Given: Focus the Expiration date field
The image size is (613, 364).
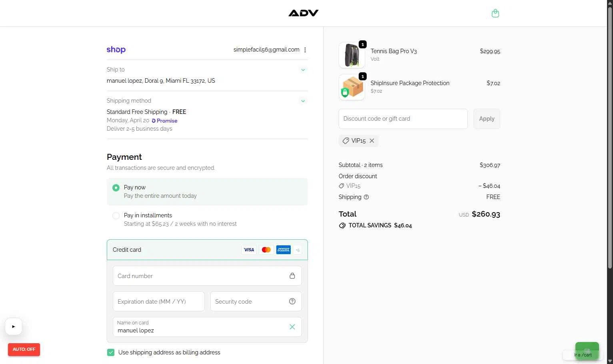Looking at the screenshot, I should [x=159, y=301].
